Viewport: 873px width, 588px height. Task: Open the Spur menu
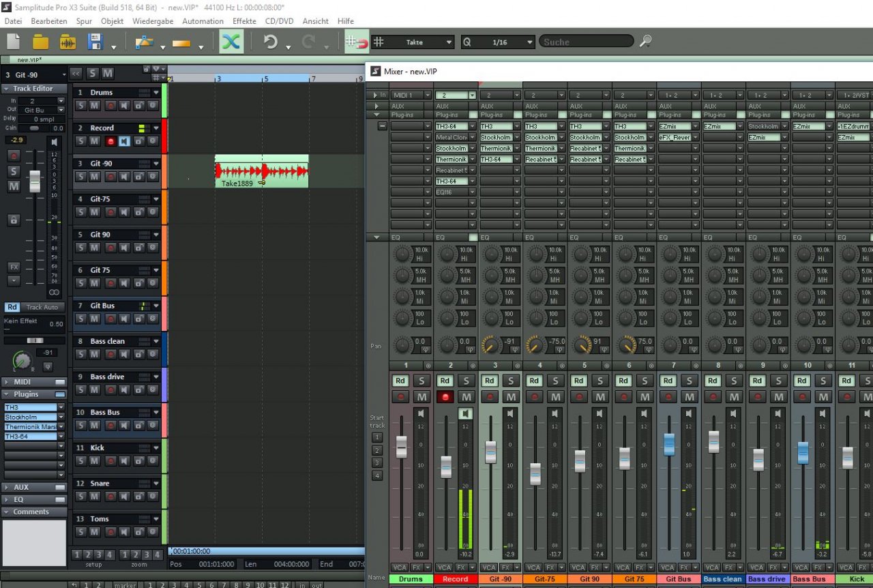[84, 21]
